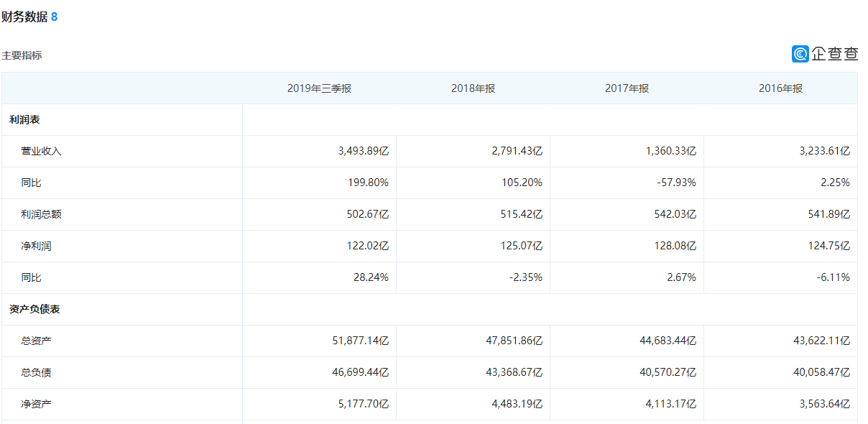Click the 财务数据 section heading
The height and width of the screenshot is (424, 868).
coord(24,17)
